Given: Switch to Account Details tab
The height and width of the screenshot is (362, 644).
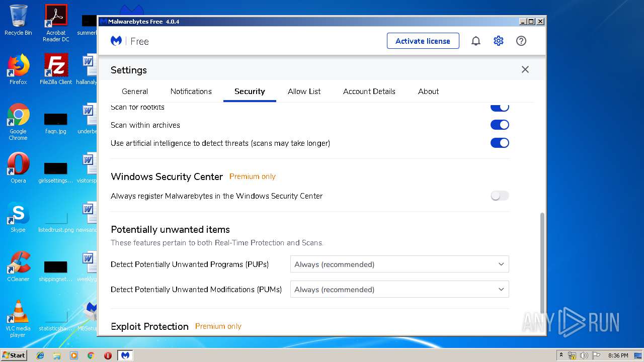Looking at the screenshot, I should pos(369,92).
